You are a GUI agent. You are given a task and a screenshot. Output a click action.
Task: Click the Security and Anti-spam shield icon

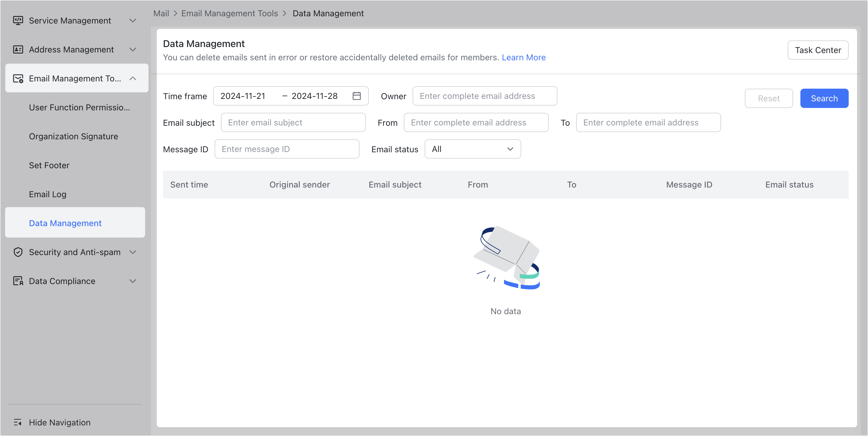tap(18, 252)
